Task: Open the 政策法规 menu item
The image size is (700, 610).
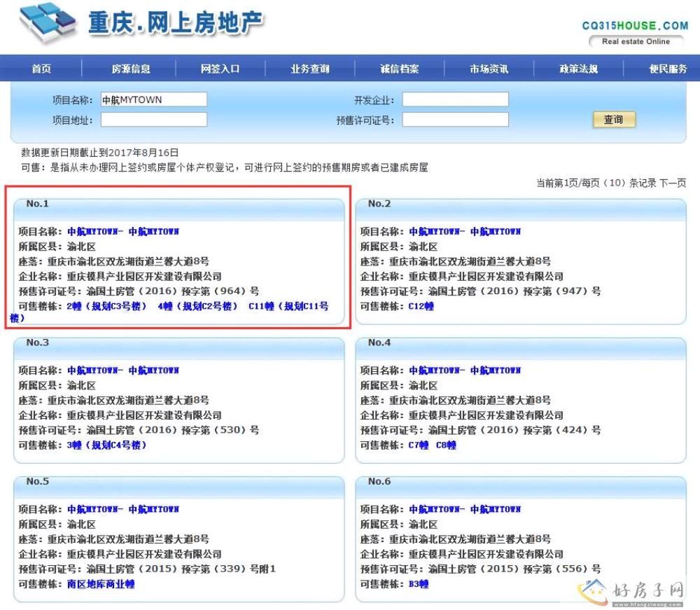Action: (x=579, y=69)
